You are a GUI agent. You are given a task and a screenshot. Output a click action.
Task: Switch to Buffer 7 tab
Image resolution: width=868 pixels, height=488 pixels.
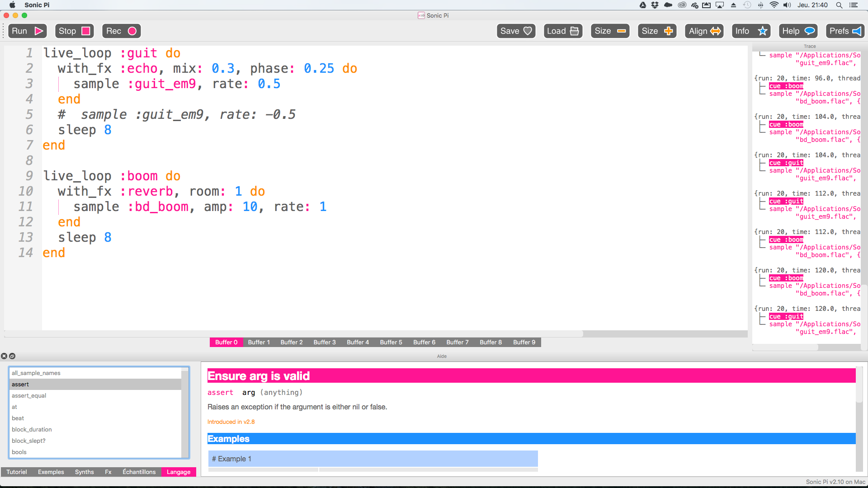pyautogui.click(x=458, y=342)
